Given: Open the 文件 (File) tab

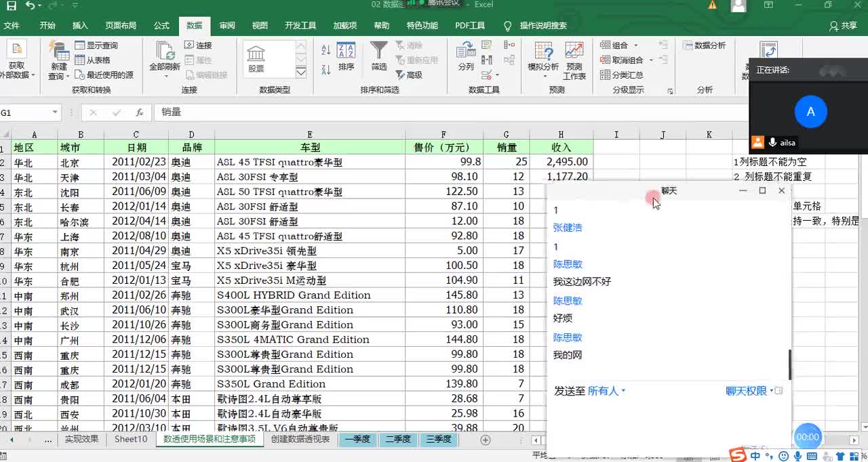Looking at the screenshot, I should coord(12,26).
